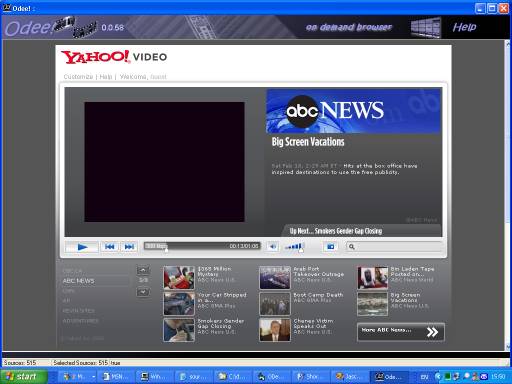This screenshot has width=512, height=384.
Task: Skip to previous video in player
Action: point(110,247)
